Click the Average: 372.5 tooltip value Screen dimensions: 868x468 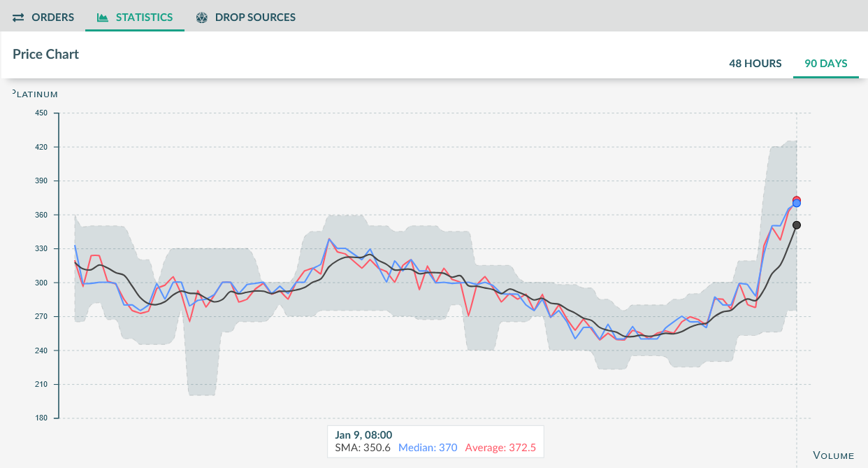click(x=500, y=448)
